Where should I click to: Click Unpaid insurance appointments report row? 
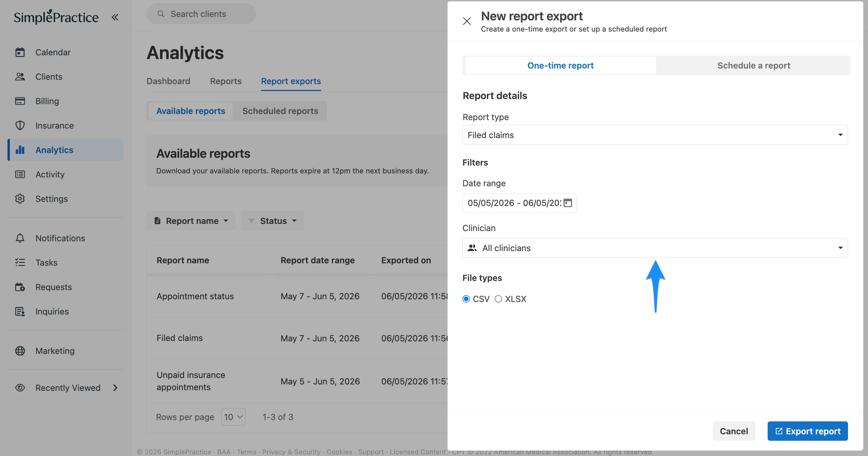coord(297,381)
